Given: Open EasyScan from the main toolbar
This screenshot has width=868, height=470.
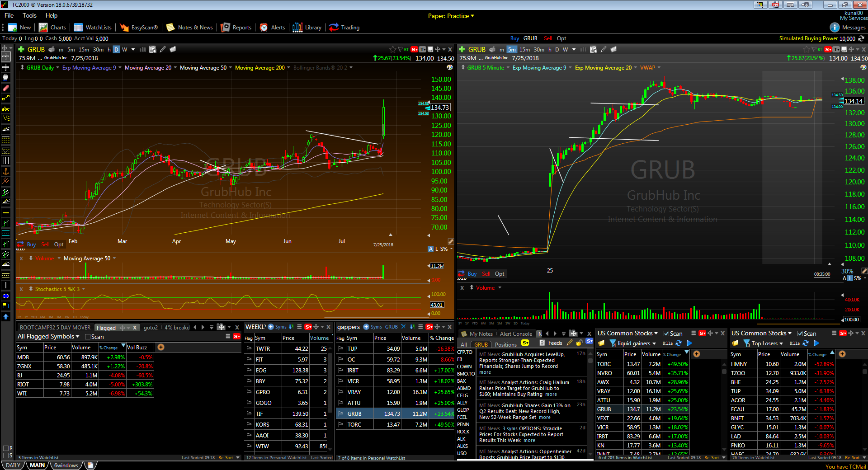Looking at the screenshot, I should [139, 28].
